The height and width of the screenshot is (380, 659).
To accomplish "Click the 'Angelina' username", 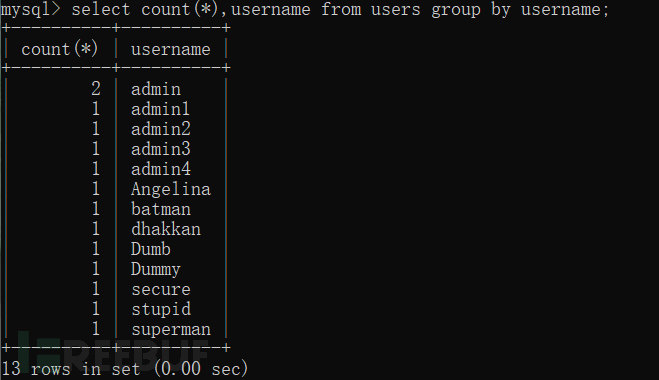I will point(171,189).
